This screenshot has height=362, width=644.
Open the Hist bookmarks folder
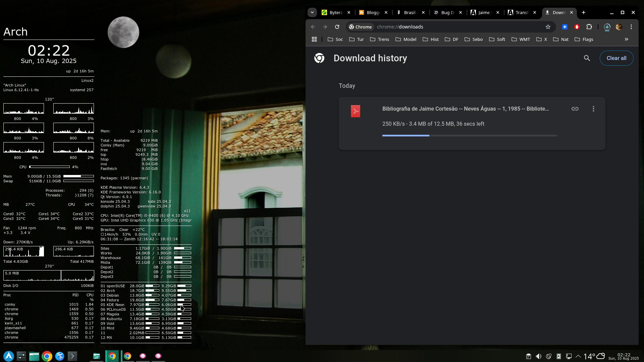point(431,39)
